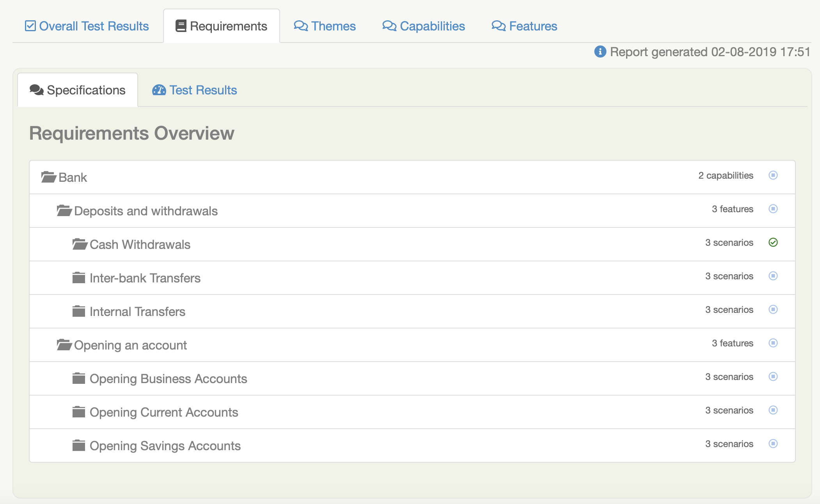Click the folder icon next to Internal Transfers

(79, 311)
